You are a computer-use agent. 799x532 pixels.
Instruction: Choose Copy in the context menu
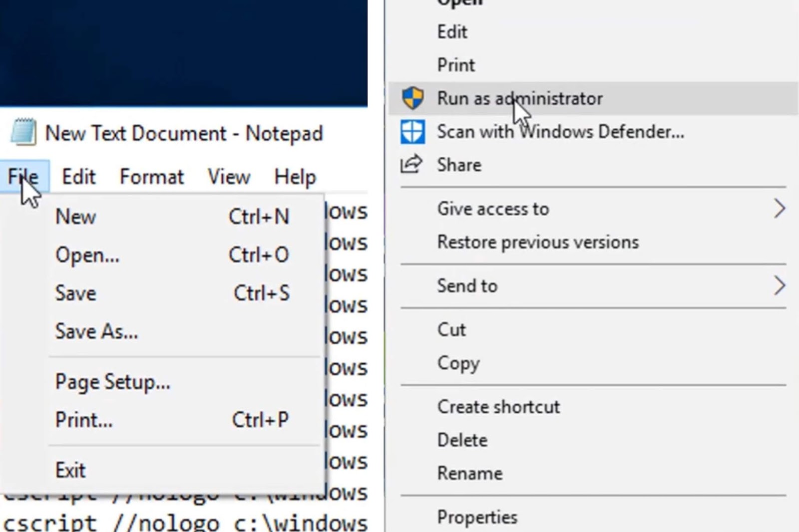[593, 363]
